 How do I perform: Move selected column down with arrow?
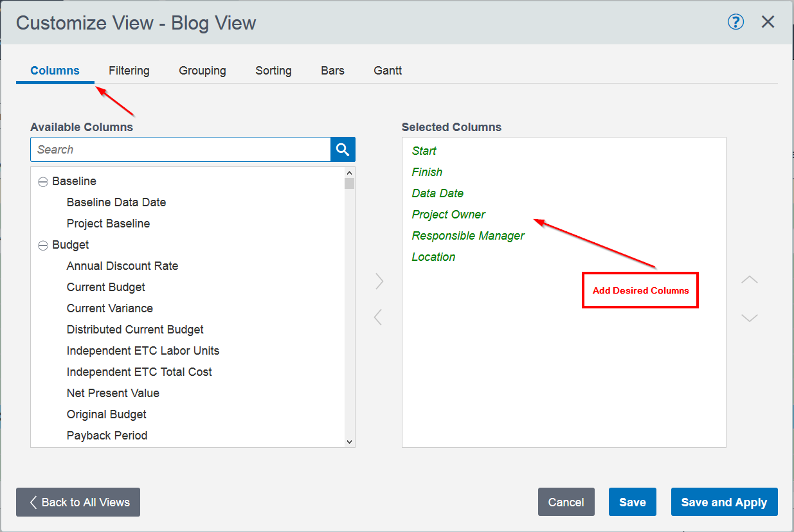coord(749,318)
